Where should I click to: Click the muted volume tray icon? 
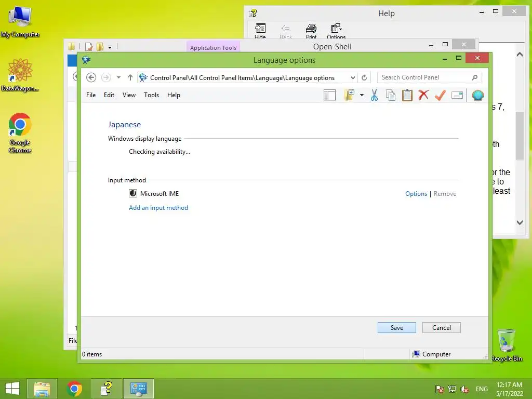[464, 389]
